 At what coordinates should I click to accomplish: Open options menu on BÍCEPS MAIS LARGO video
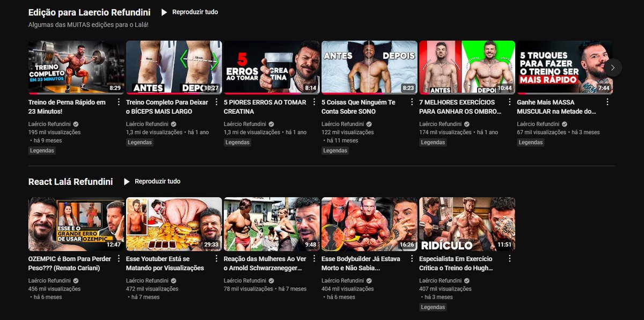[216, 102]
